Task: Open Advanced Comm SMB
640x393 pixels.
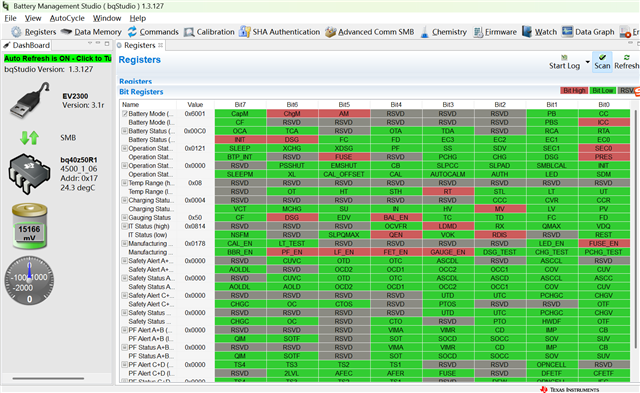Action: (370, 32)
